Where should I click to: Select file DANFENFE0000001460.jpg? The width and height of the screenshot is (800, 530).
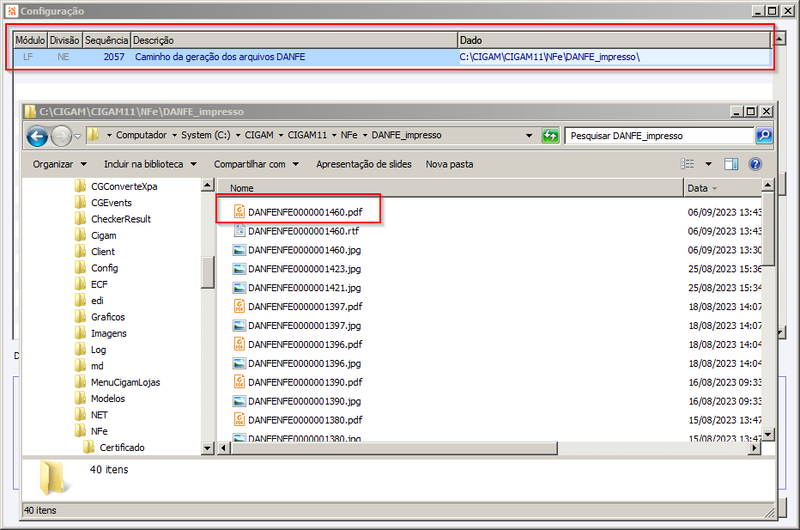click(x=297, y=250)
